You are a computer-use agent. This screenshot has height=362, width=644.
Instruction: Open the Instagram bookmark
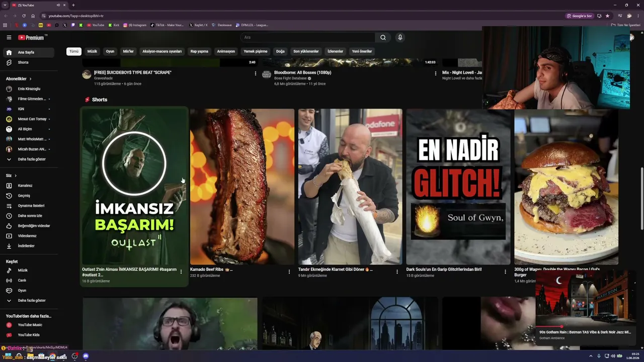click(x=135, y=25)
